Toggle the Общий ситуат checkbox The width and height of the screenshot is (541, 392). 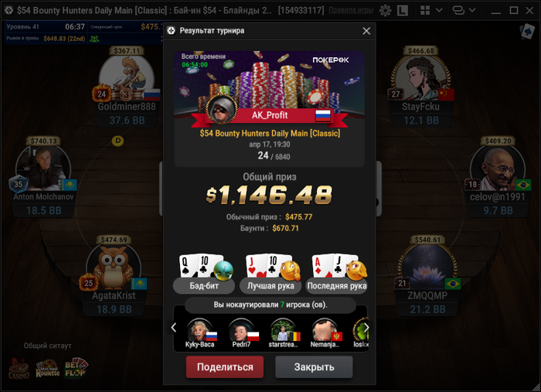15,346
